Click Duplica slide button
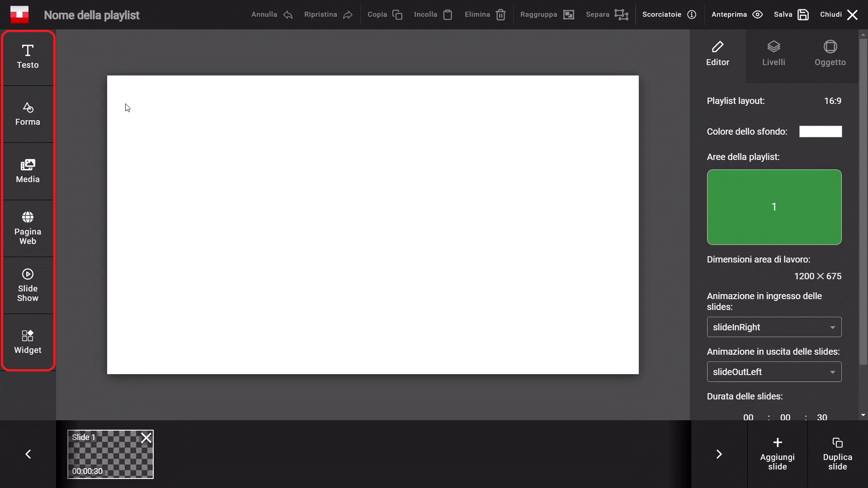Screen dimensions: 868x488 tap(837, 454)
